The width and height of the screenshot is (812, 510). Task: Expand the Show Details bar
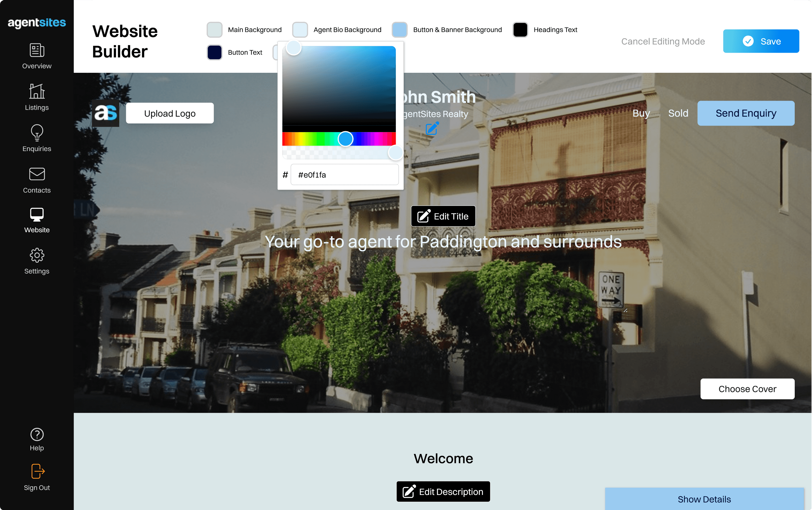point(704,499)
